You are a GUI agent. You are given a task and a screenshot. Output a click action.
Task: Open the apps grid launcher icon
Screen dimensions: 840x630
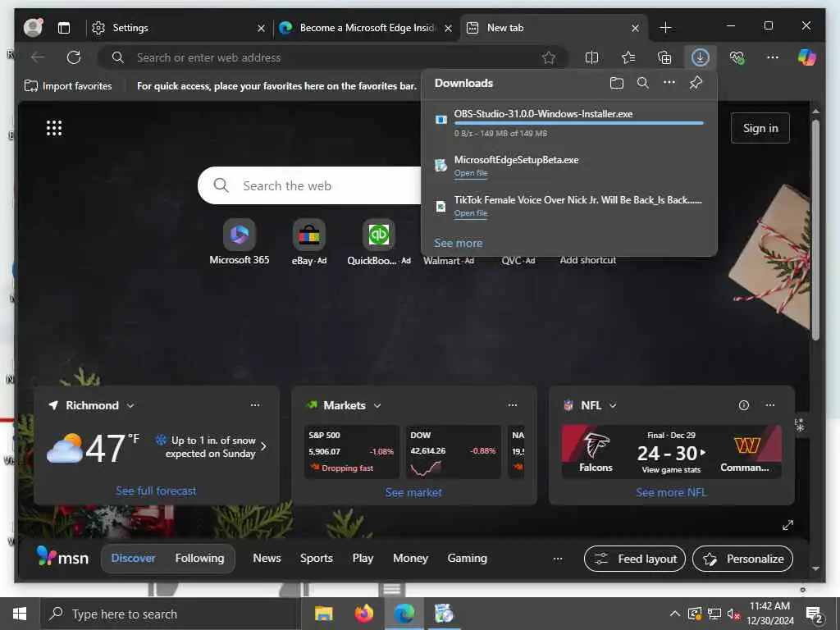(54, 128)
